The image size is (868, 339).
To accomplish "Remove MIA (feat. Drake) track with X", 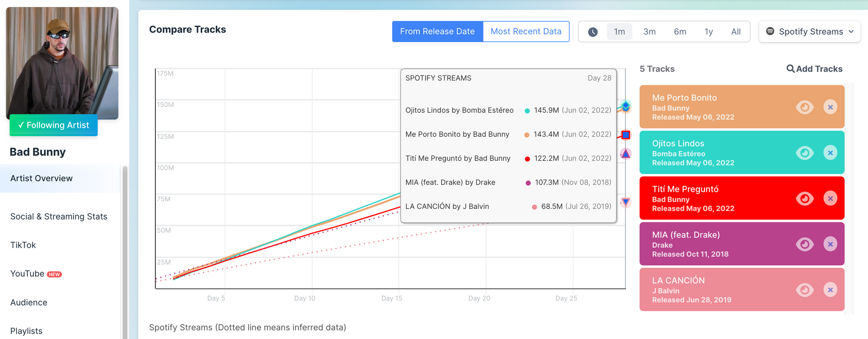I will tap(830, 244).
